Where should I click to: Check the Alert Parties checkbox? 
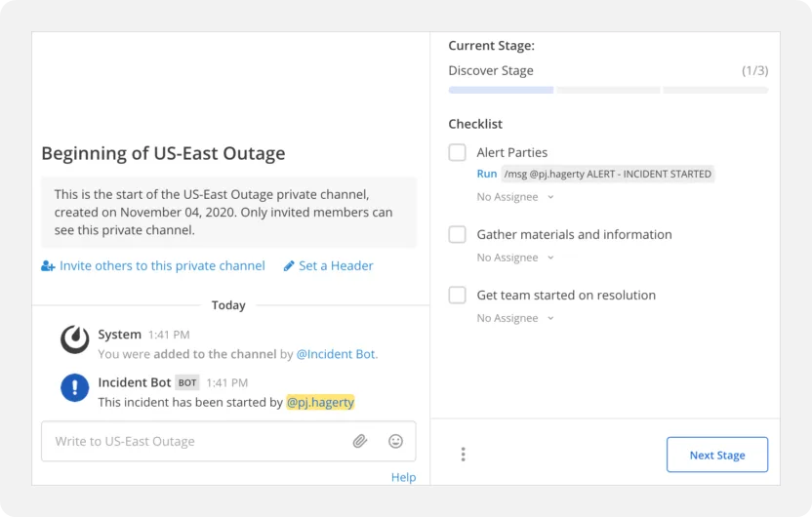(x=458, y=153)
